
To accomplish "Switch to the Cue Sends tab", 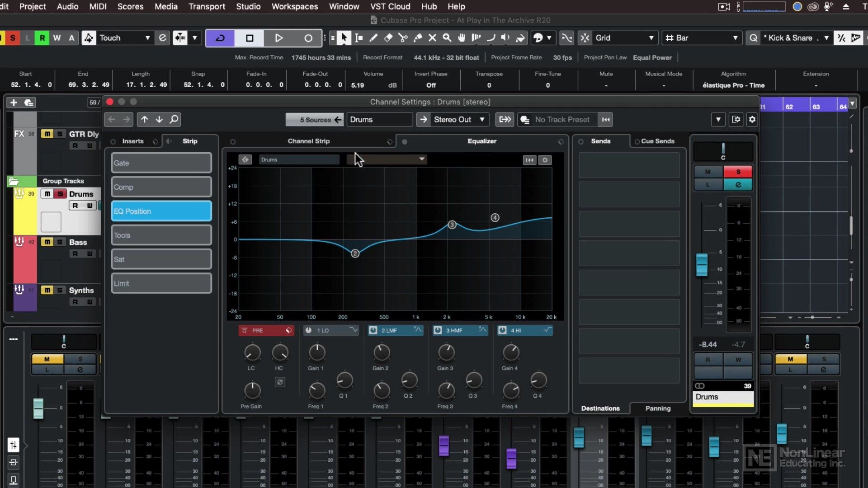I will pyautogui.click(x=657, y=141).
